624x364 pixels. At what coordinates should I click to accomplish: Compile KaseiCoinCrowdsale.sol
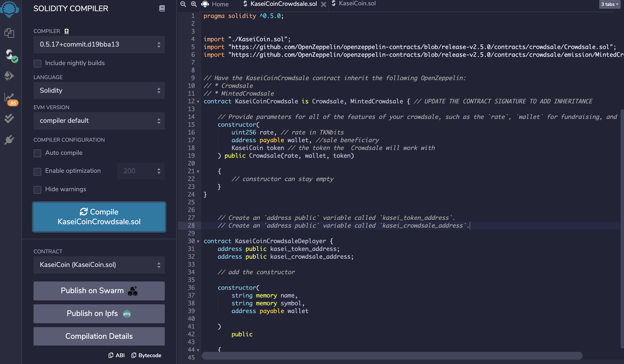[99, 217]
